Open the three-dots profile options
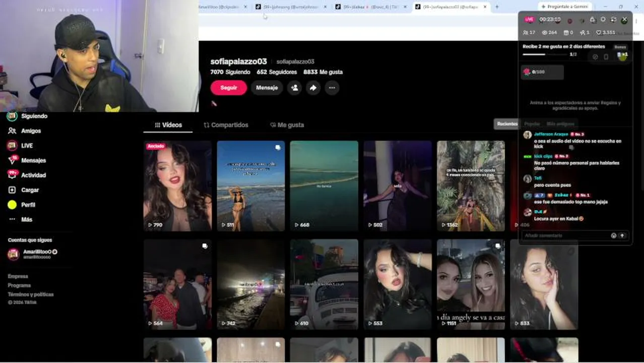The width and height of the screenshot is (644, 363). tap(332, 88)
